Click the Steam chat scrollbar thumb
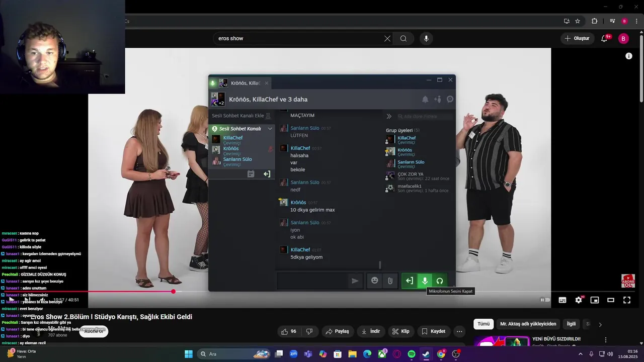644x362 pixels. coord(380,265)
